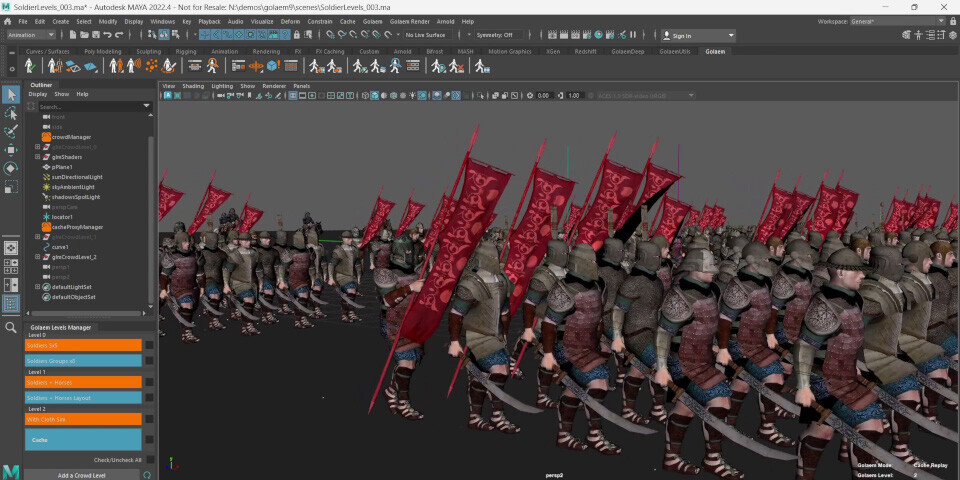960x480 pixels.
Task: Toggle the Check/Uncheck All checkbox
Action: [149, 460]
